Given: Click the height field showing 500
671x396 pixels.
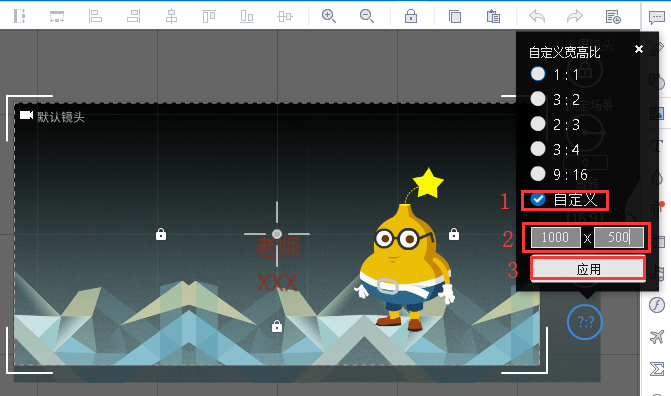Looking at the screenshot, I should [x=619, y=237].
